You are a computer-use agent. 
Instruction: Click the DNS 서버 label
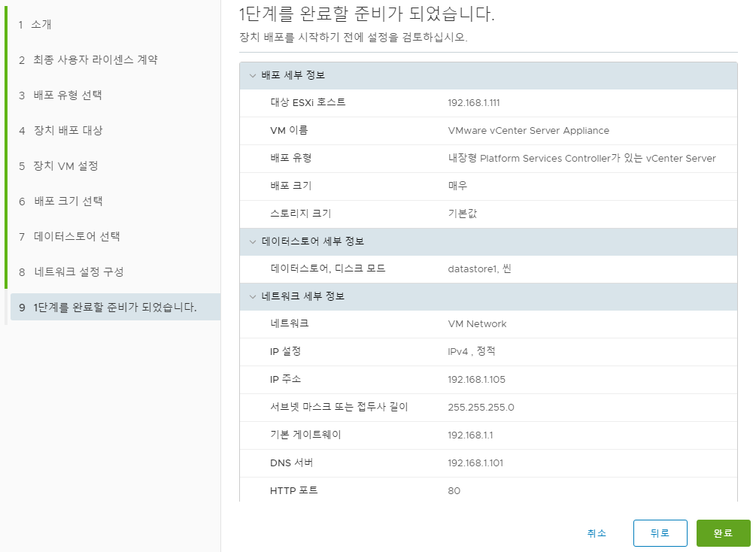pos(291,463)
